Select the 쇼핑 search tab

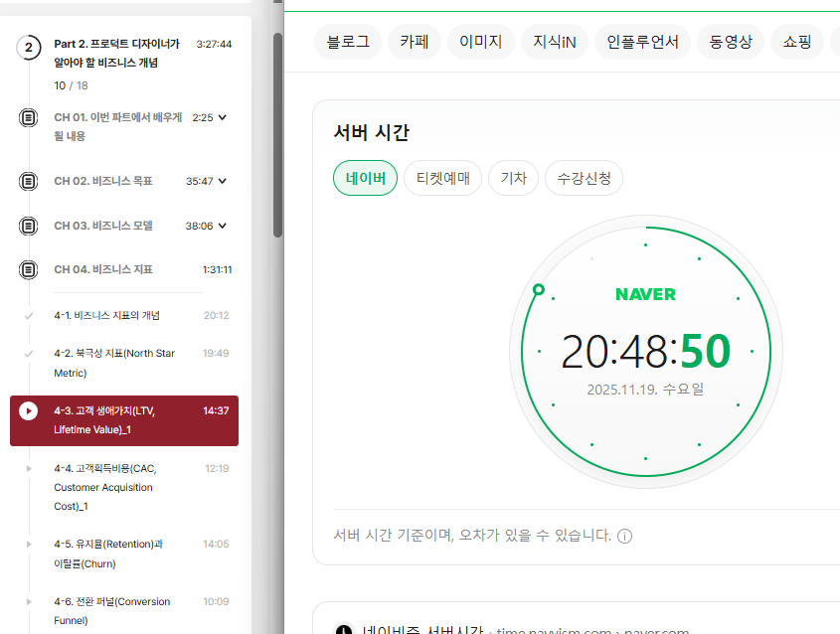click(x=797, y=42)
